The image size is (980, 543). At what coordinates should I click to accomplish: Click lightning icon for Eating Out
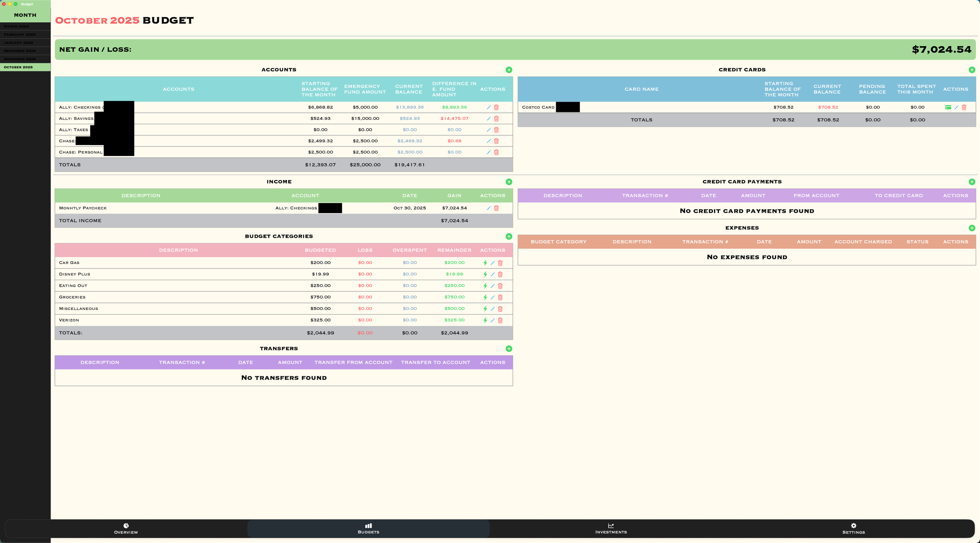[485, 286]
